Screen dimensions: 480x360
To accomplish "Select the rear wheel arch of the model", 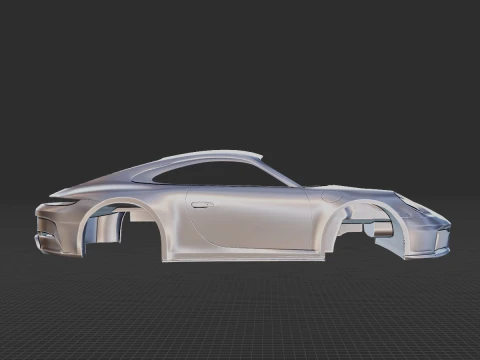I will click(x=122, y=227).
